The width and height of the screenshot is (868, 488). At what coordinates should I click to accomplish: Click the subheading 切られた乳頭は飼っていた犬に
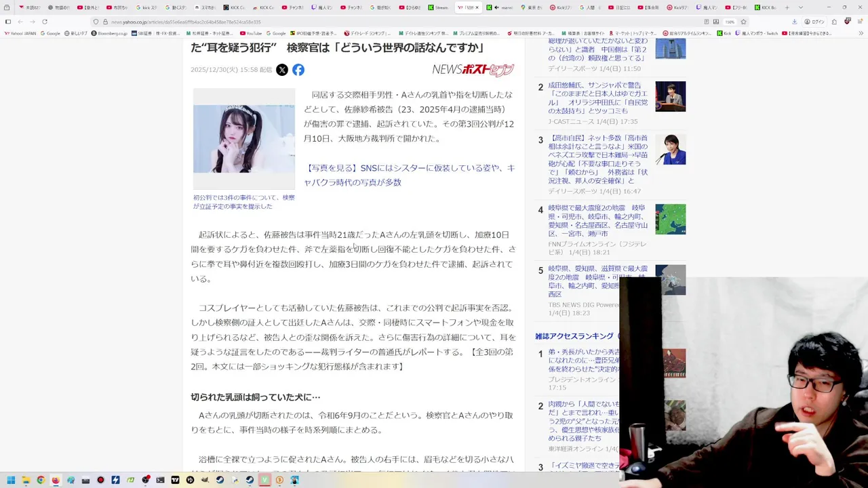click(x=256, y=396)
